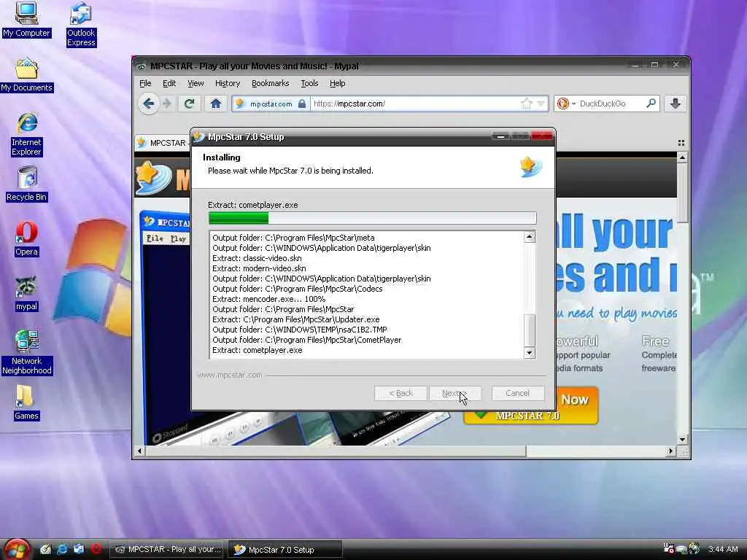Click the installation progress bar
Image resolution: width=747 pixels, height=560 pixels.
coord(372,218)
